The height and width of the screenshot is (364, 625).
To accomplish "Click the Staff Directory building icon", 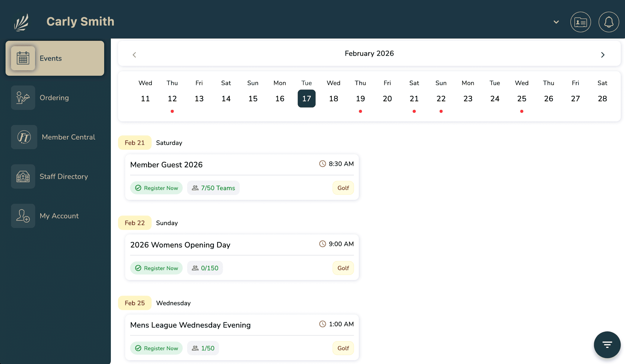I will (23, 176).
